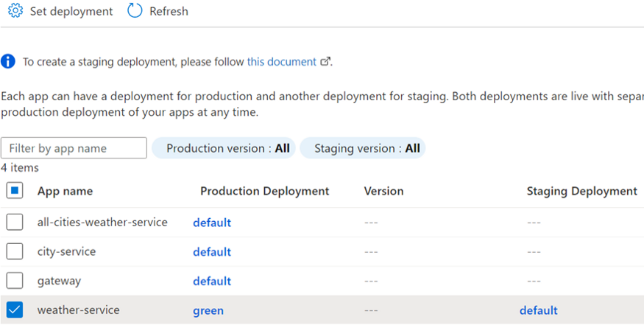Click the blue information icon

pos(8,62)
